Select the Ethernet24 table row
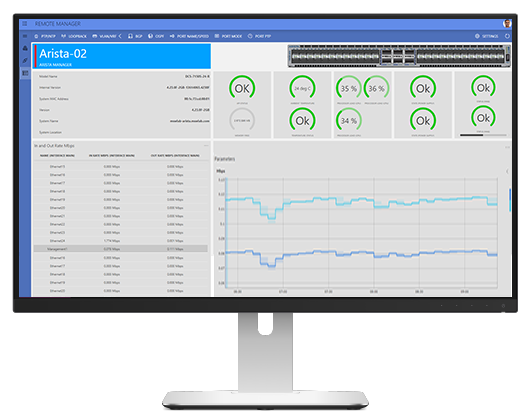531x414 pixels. (x=121, y=241)
